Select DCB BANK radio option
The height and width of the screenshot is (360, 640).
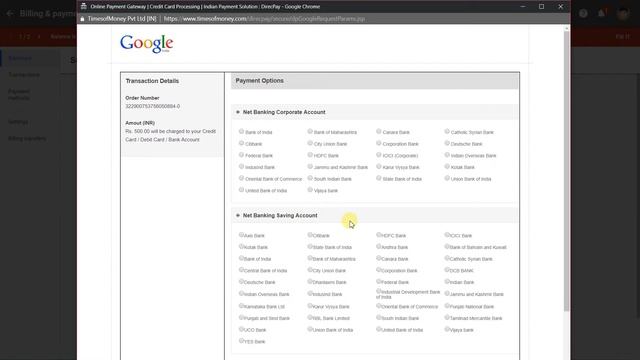pos(447,270)
